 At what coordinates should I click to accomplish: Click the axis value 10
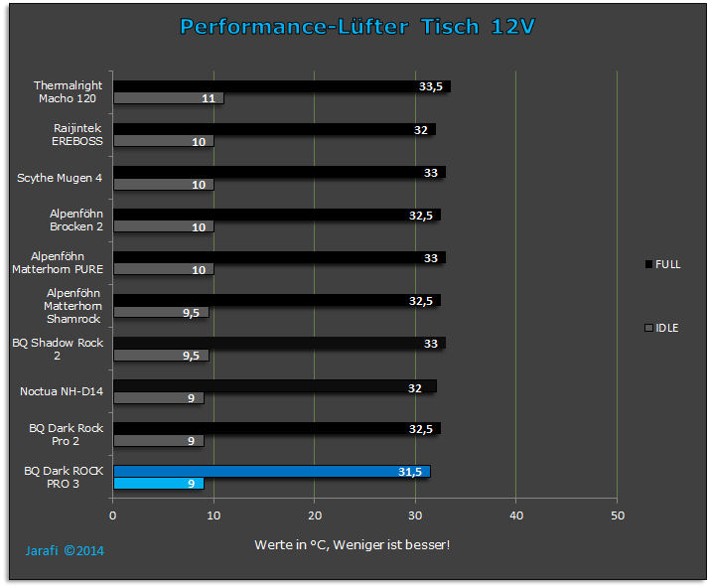(213, 515)
